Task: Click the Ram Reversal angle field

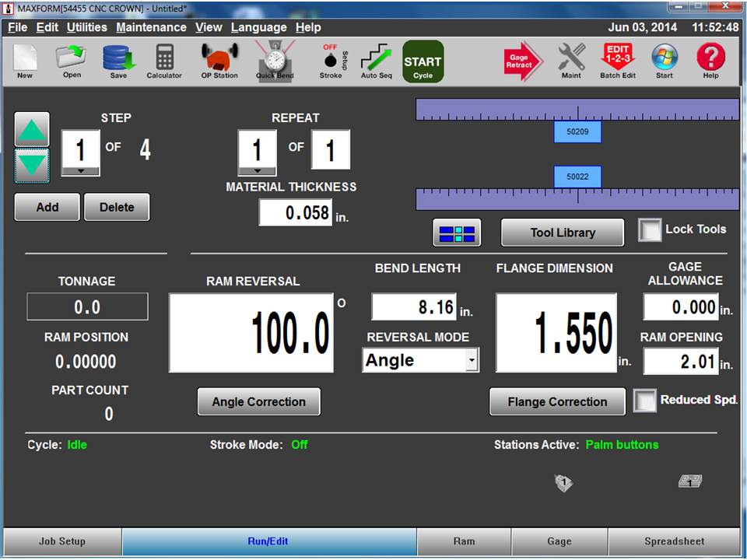Action: point(251,333)
